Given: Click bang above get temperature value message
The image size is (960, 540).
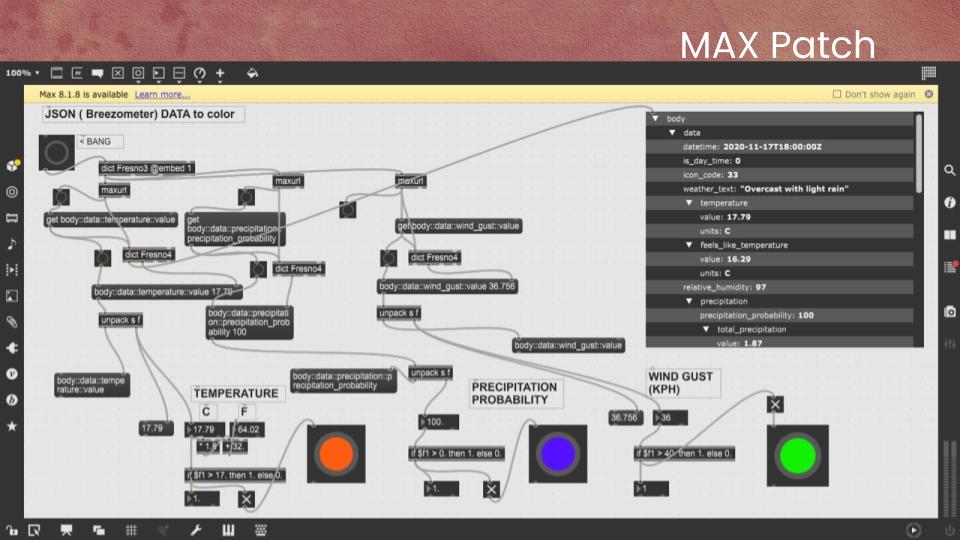Looking at the screenshot, I should point(61,197).
